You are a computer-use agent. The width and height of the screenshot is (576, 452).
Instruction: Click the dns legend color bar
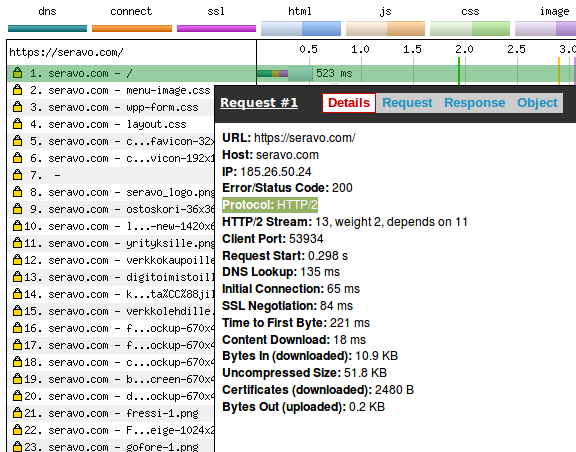tap(47, 28)
